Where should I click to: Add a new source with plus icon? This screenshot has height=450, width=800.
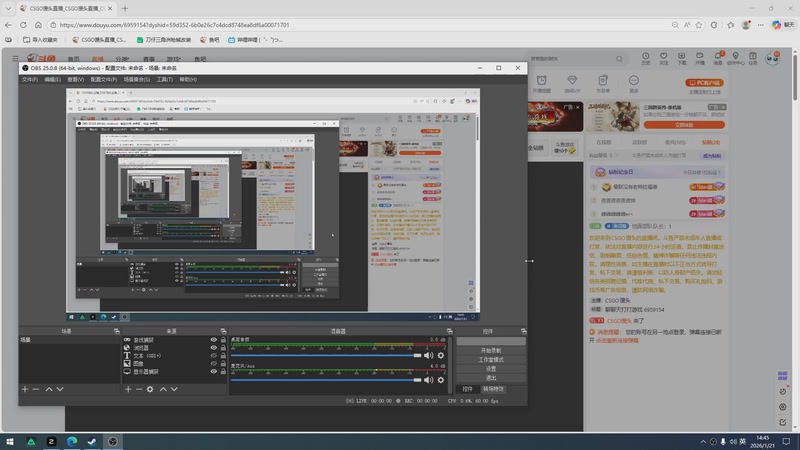(128, 389)
